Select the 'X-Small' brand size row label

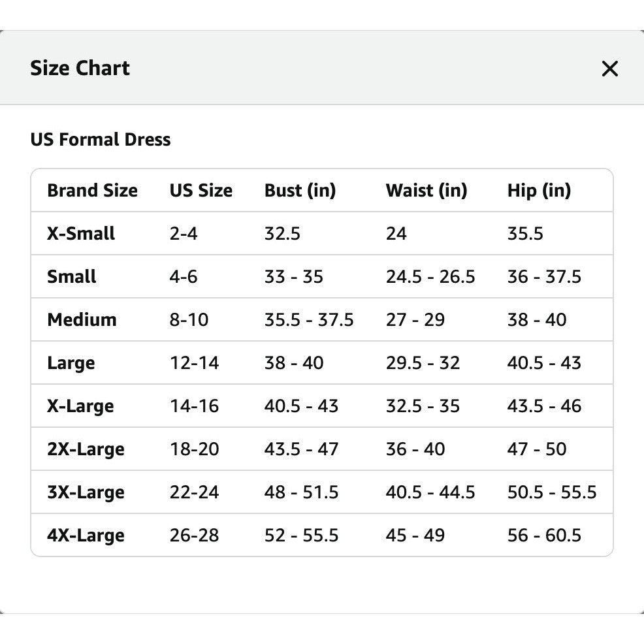click(x=81, y=234)
